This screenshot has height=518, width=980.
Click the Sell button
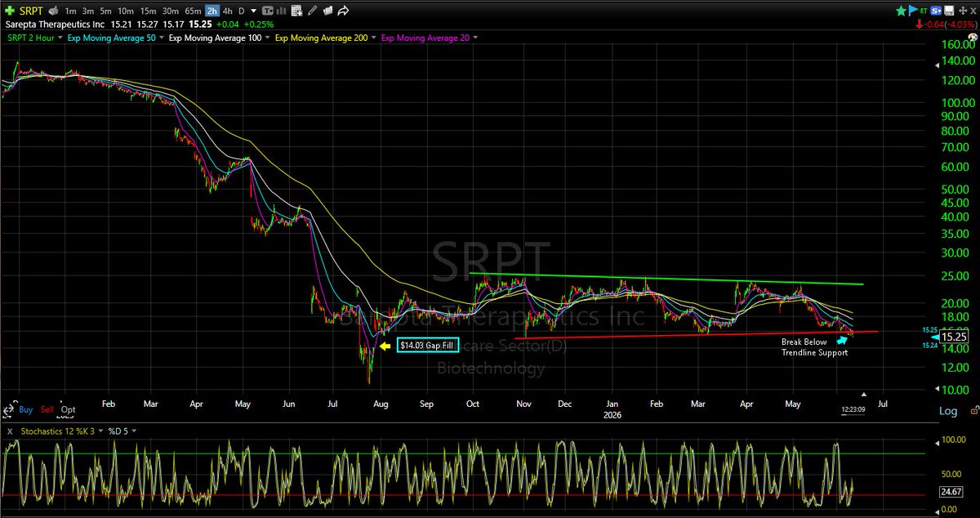click(47, 409)
